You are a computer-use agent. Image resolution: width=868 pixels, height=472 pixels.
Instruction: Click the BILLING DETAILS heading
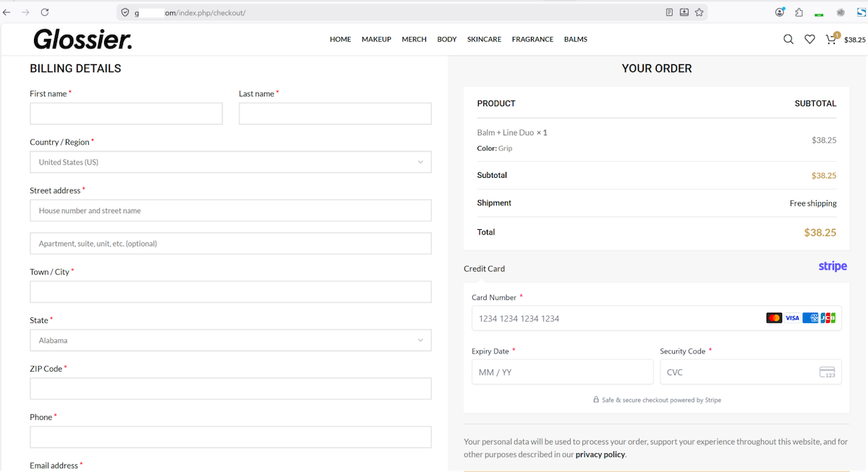tap(75, 69)
